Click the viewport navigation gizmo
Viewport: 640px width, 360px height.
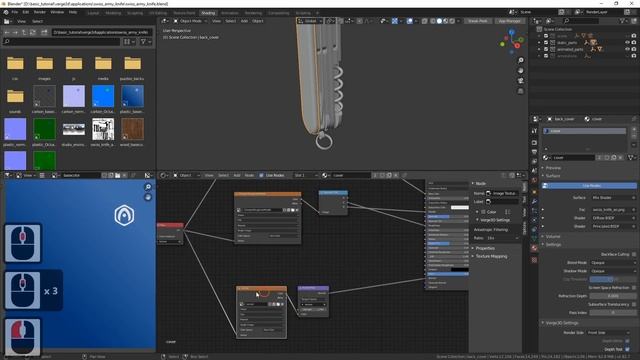[512, 41]
